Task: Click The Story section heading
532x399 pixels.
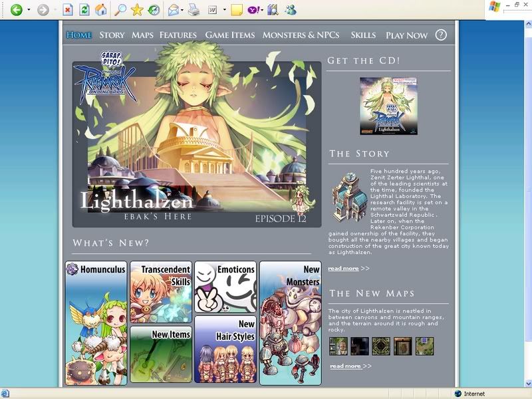Action: pos(359,154)
